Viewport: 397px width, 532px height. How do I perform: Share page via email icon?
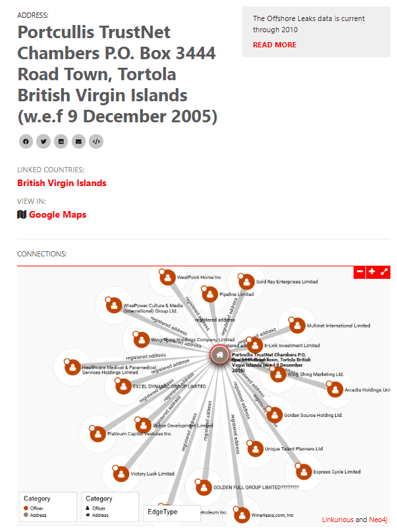(79, 141)
